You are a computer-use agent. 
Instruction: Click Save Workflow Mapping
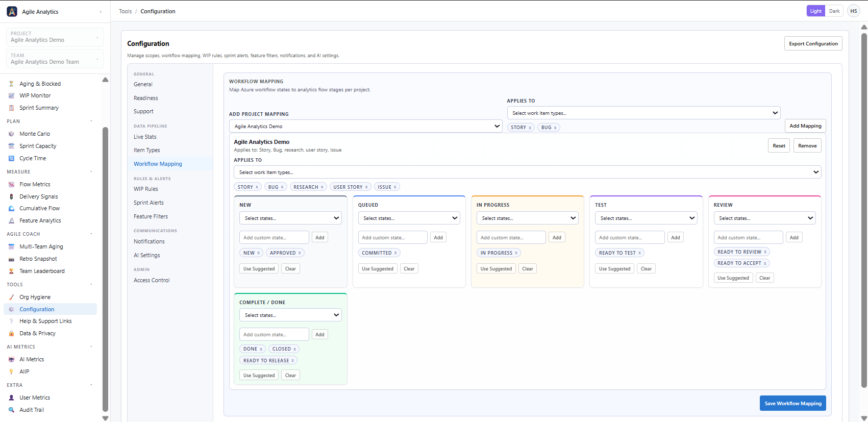click(x=792, y=403)
